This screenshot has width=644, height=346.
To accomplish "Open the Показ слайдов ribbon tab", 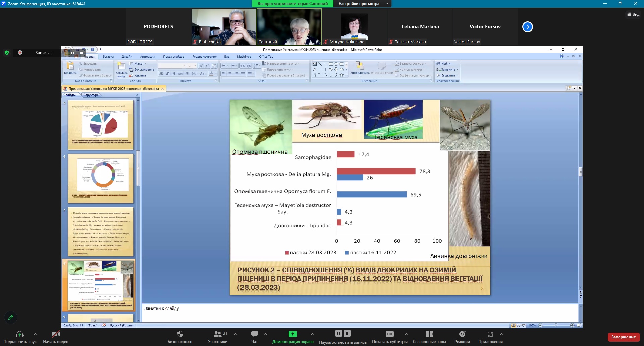I will click(174, 57).
